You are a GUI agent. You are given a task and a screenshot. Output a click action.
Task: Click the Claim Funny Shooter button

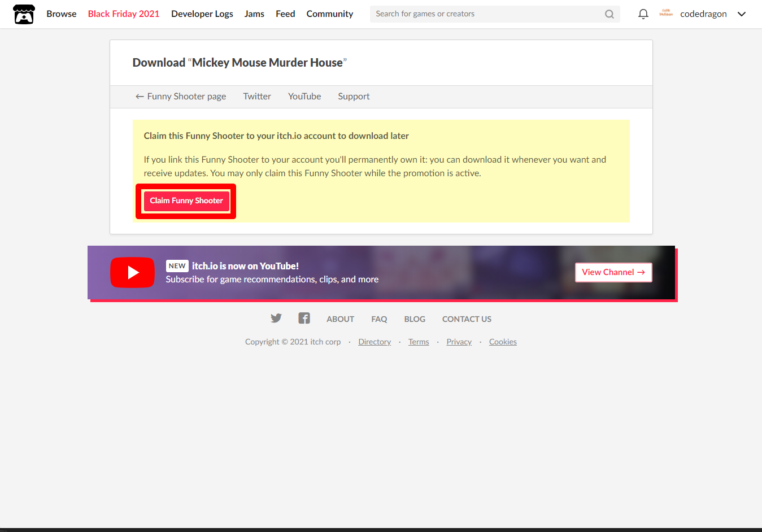click(x=186, y=201)
